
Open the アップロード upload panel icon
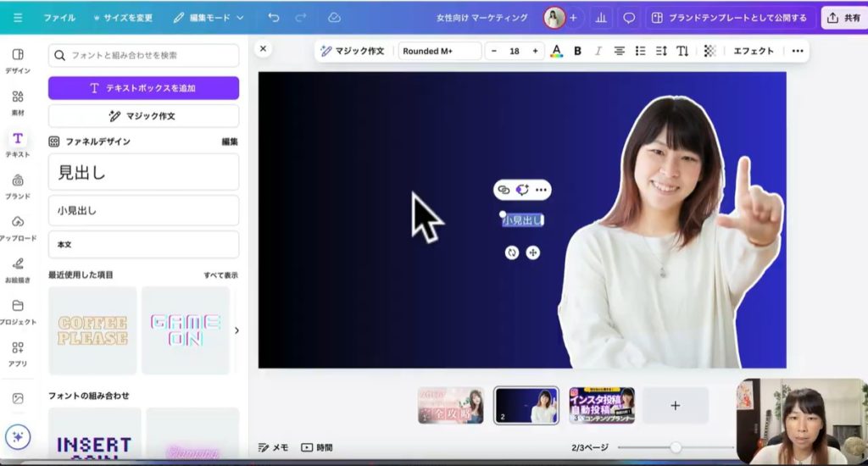click(x=18, y=227)
